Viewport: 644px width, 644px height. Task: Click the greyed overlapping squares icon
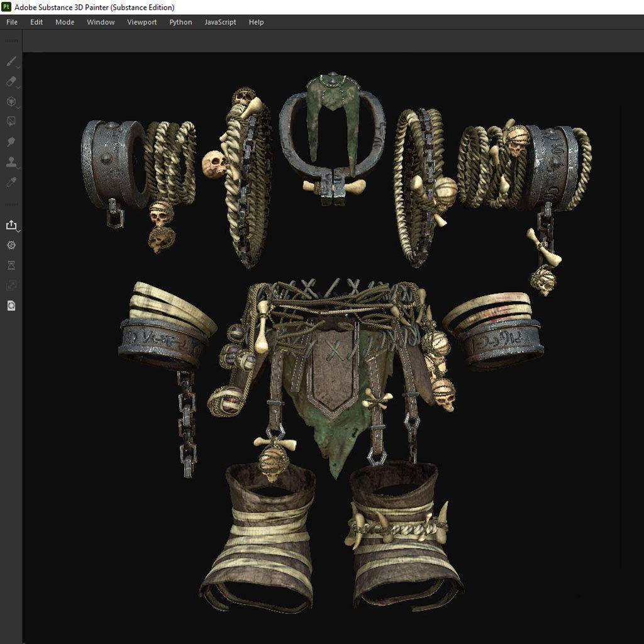pyautogui.click(x=11, y=286)
